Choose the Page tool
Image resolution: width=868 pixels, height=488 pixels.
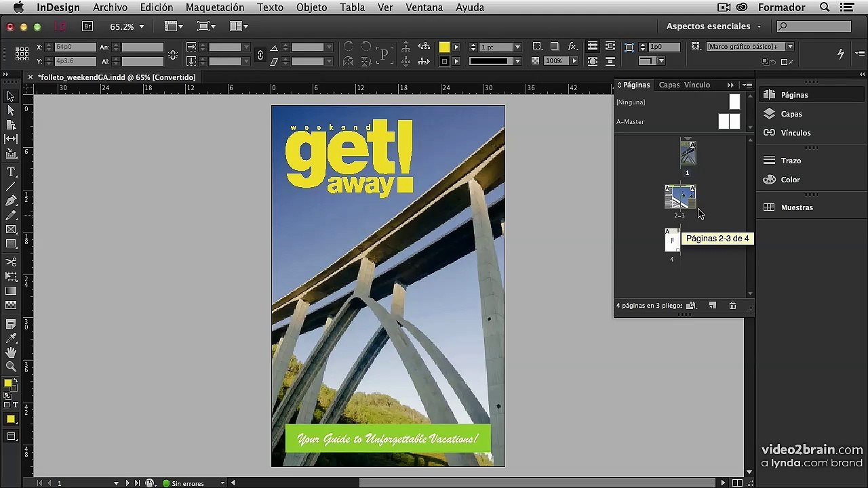(11, 125)
